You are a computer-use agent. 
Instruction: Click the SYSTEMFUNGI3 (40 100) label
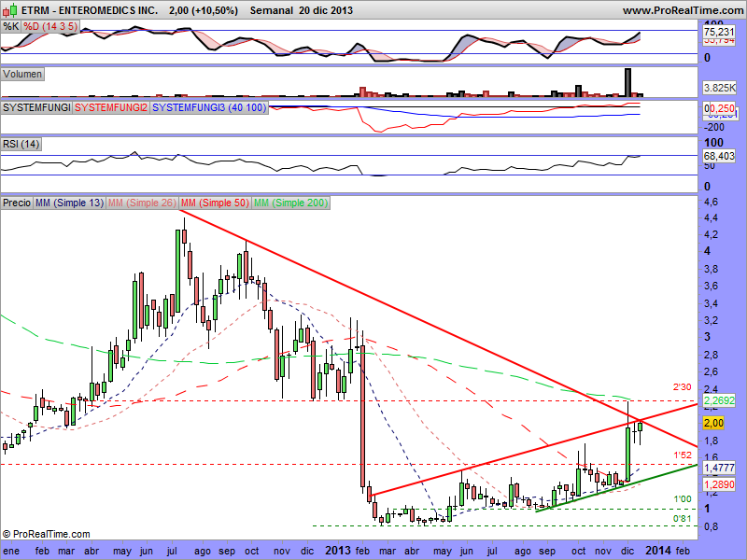208,107
